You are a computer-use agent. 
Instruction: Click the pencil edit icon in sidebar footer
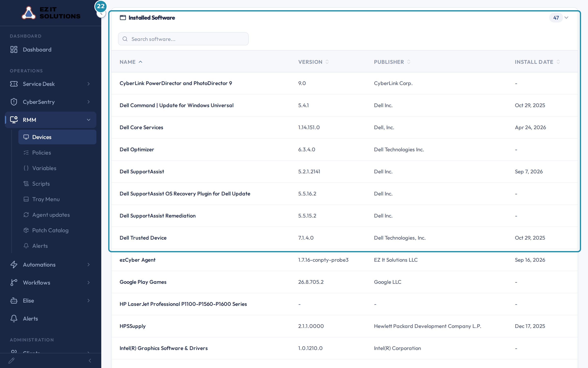11,361
